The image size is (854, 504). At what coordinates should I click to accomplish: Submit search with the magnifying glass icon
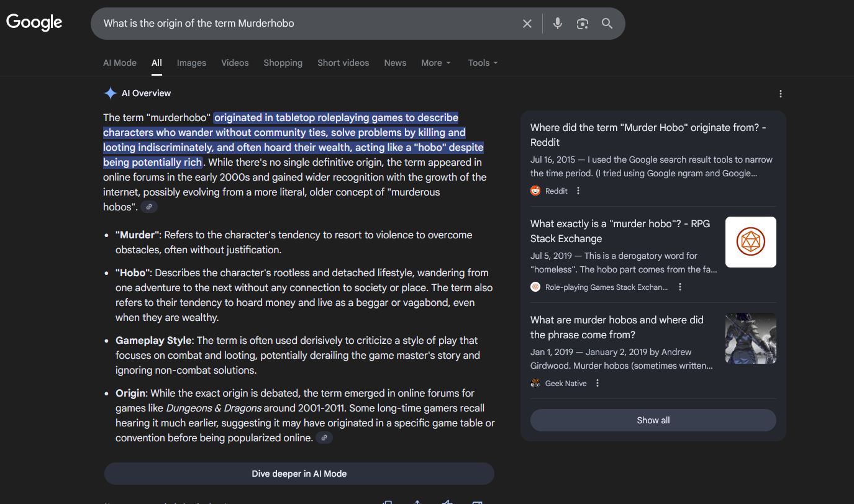point(607,24)
